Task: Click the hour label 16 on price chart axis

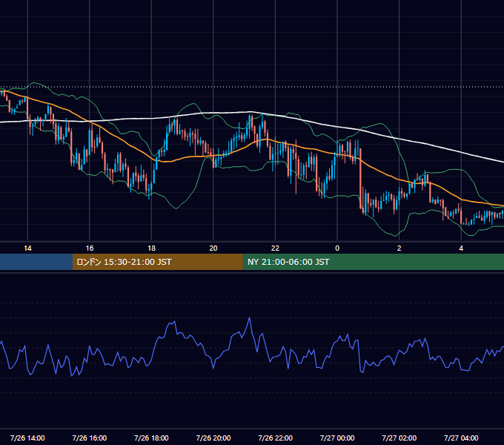Action: [x=90, y=248]
